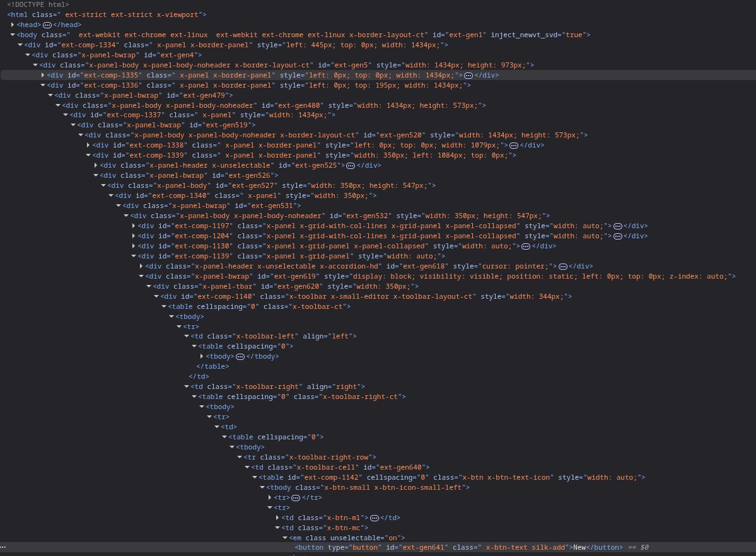This screenshot has width=756, height=556.
Task: Collapse the ext-comp-1339 div arrow
Action: pos(88,155)
